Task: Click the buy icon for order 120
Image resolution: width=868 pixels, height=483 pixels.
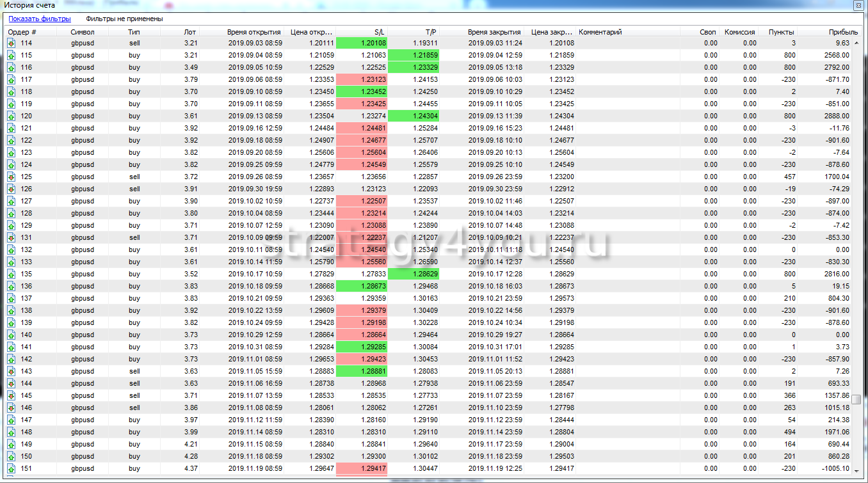Action: (x=11, y=116)
